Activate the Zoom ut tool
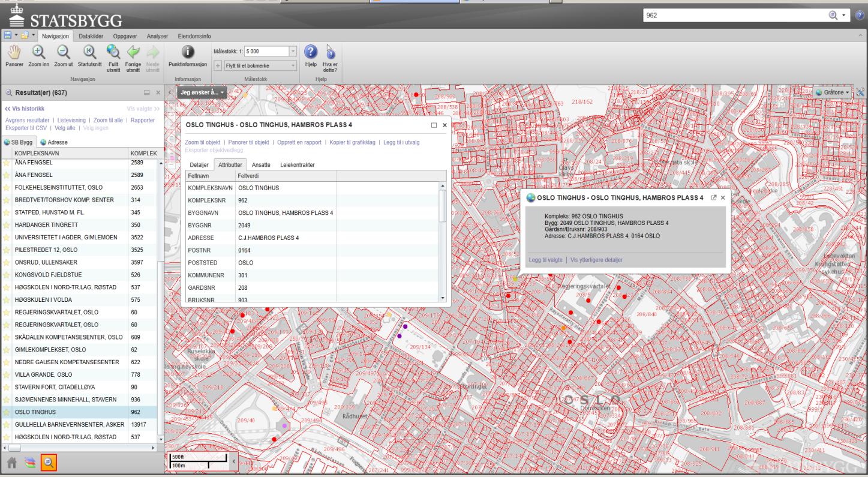The image size is (868, 477). click(x=63, y=56)
